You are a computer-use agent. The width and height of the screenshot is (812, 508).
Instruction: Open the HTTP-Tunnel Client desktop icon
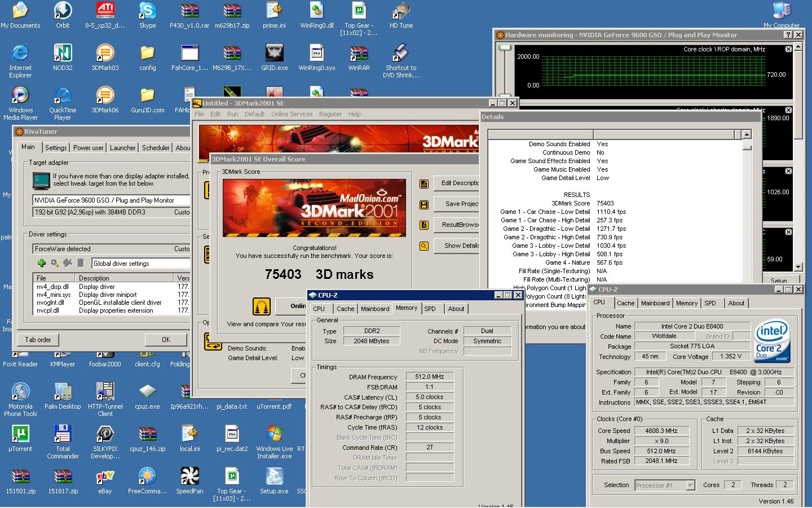click(x=105, y=392)
